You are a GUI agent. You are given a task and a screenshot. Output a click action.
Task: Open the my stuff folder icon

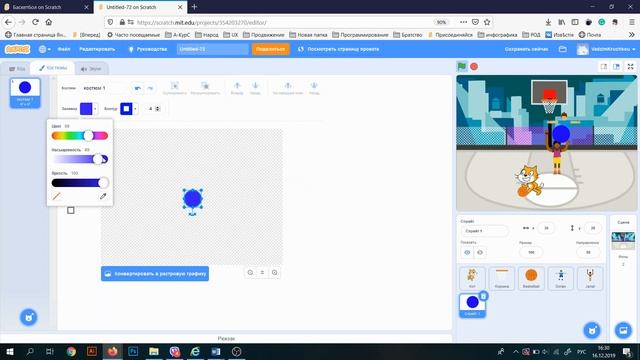coord(562,49)
